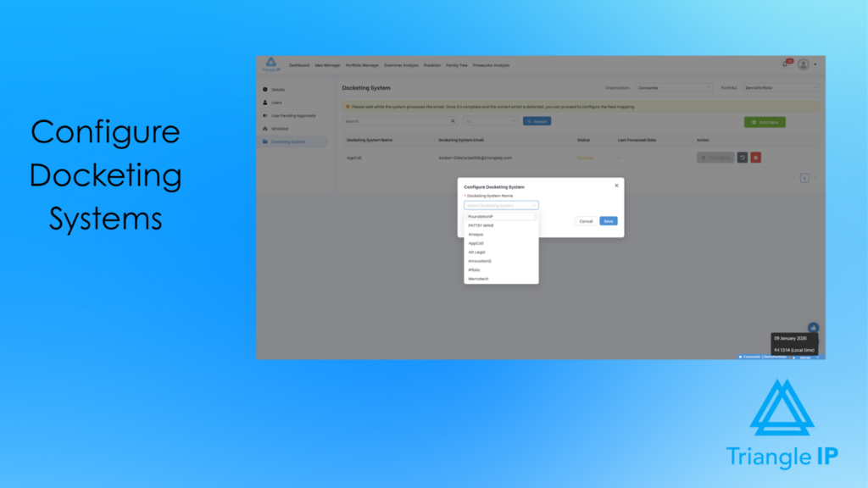This screenshot has height=488, width=868.
Task: Go to Examiner Analysis in top nav
Action: click(402, 65)
